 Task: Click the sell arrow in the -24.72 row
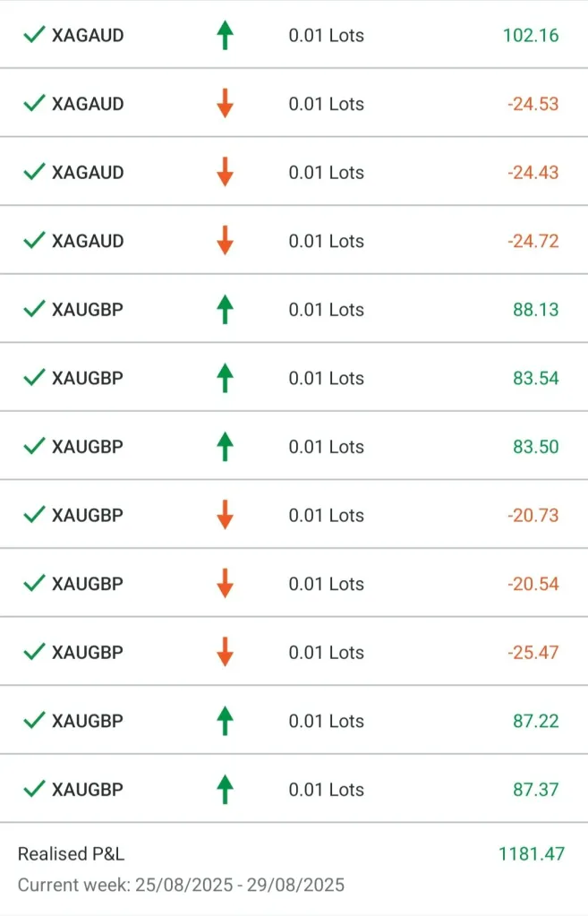pyautogui.click(x=225, y=241)
